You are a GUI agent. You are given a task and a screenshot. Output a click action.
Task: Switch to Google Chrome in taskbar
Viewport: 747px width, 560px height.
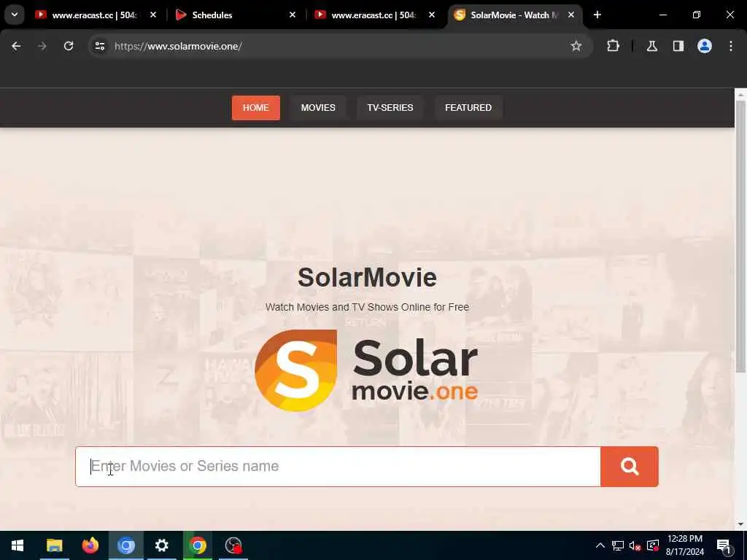(197, 545)
